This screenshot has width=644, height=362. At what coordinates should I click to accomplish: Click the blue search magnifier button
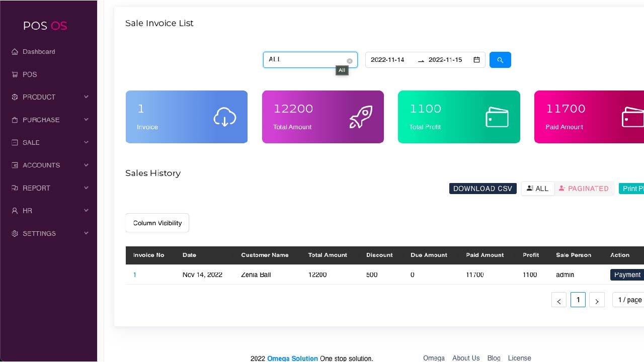(x=500, y=60)
